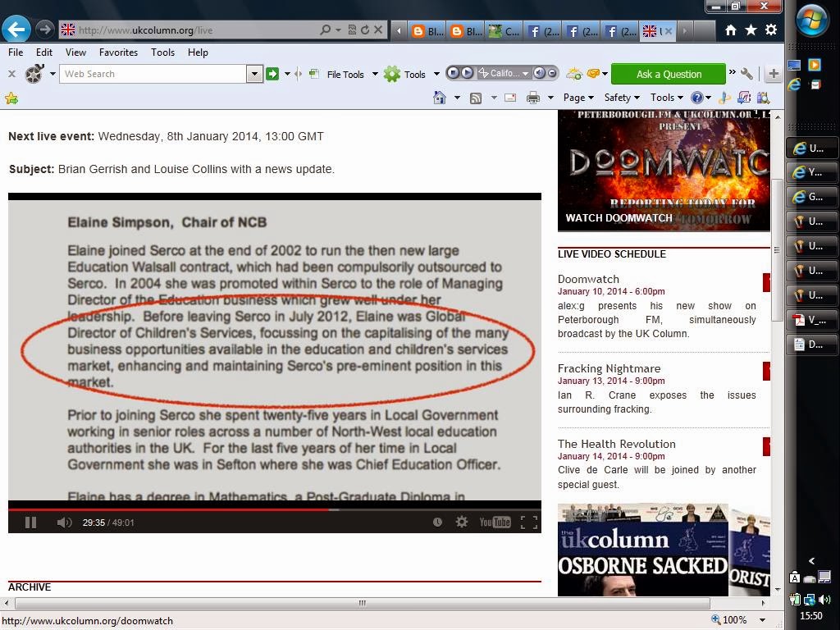Viewport: 840px width, 630px height.
Task: Click the WATCH DOOMWATCH banner
Action: 664,171
